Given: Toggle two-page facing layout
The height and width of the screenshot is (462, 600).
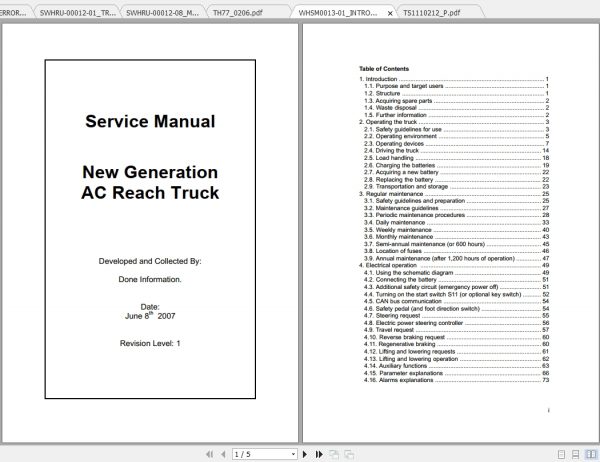Looking at the screenshot, I should coord(591,454).
